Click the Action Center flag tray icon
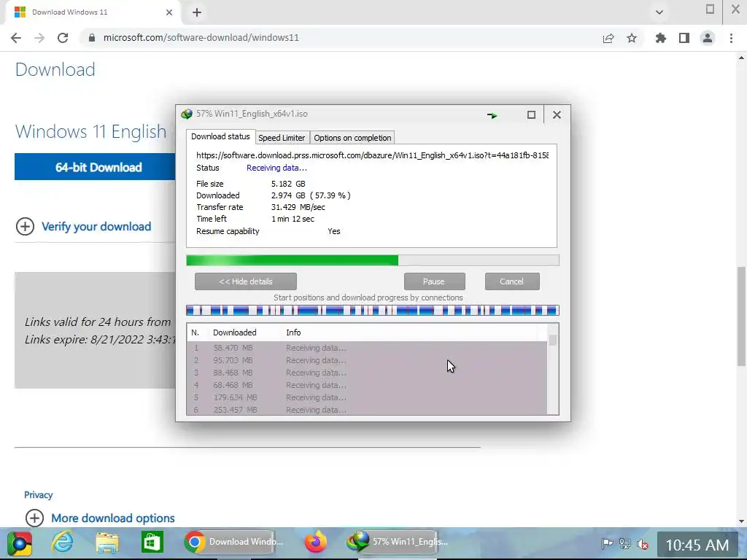Viewport: 747px width, 560px height. click(x=607, y=543)
